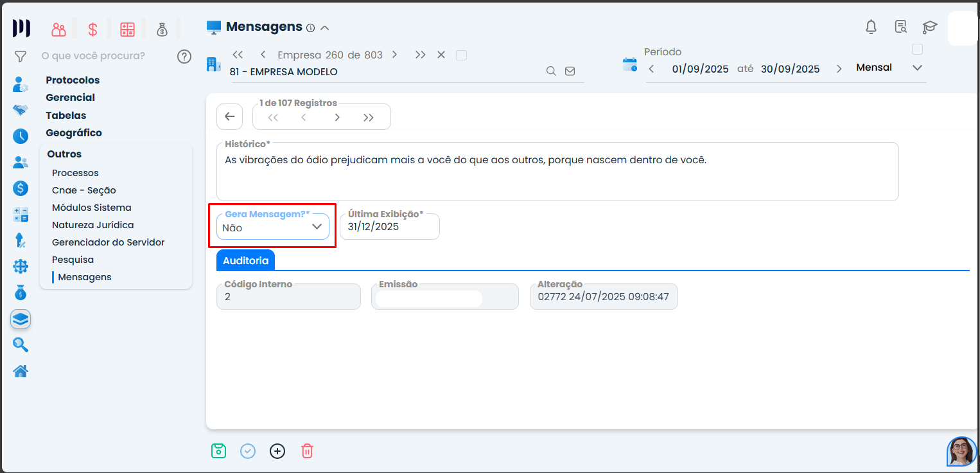Open the graduation cap training icon

point(929,27)
